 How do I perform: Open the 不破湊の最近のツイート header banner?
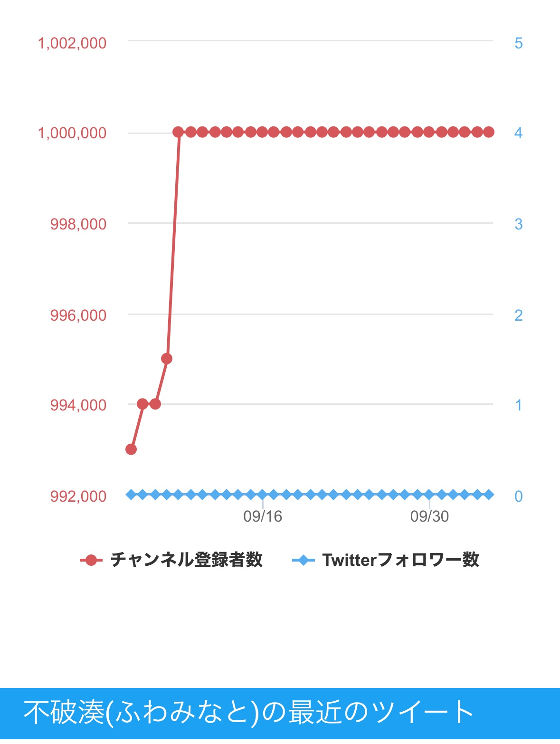coord(280,713)
